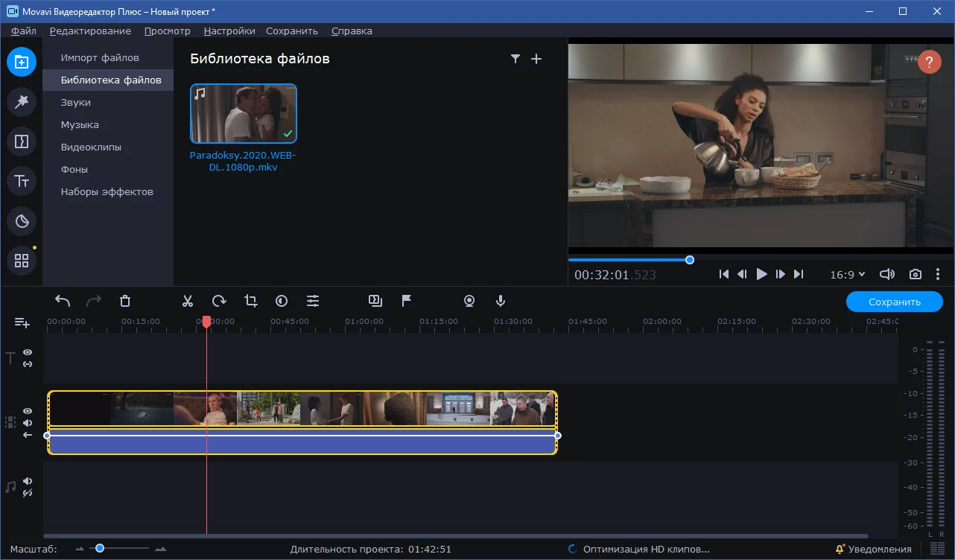Toggle title track link icon
The height and width of the screenshot is (560, 955).
(x=28, y=364)
